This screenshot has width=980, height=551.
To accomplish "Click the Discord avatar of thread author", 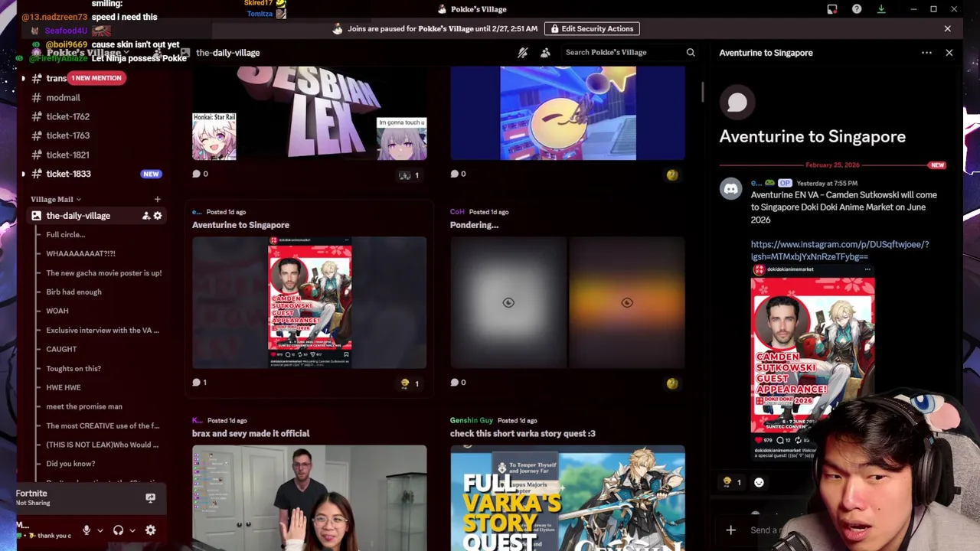I will pos(731,189).
